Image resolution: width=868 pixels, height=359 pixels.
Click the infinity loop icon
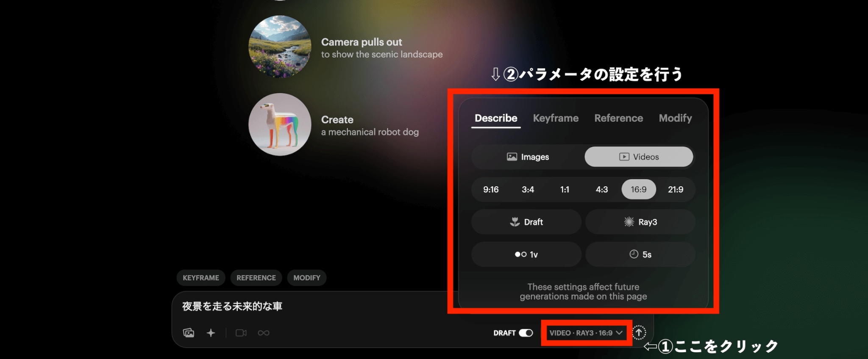coord(264,333)
